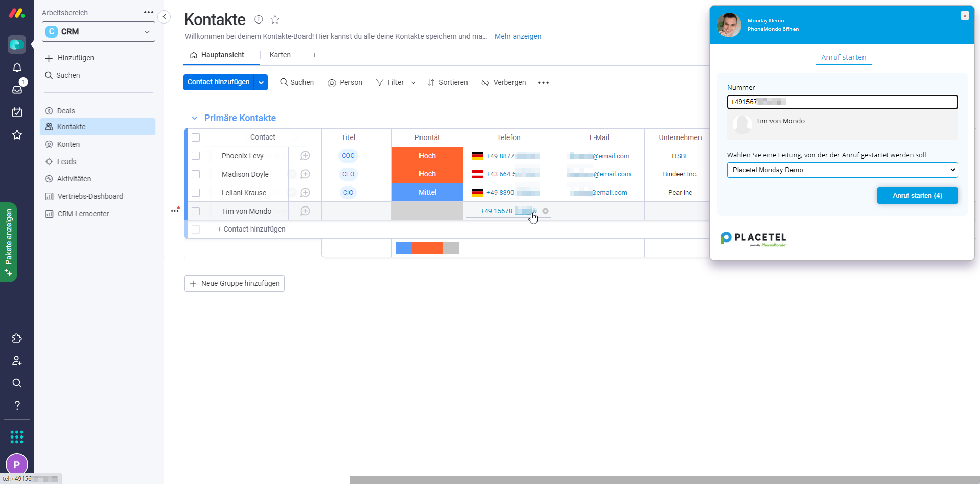Open Aktivitäten in the sidebar
The width and height of the screenshot is (980, 484).
click(x=98, y=179)
